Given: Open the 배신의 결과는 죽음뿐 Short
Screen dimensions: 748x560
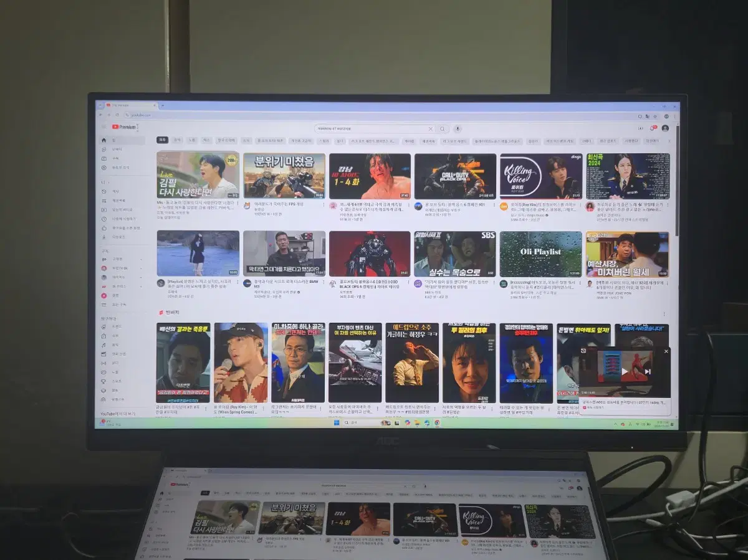Looking at the screenshot, I should pyautogui.click(x=183, y=363).
